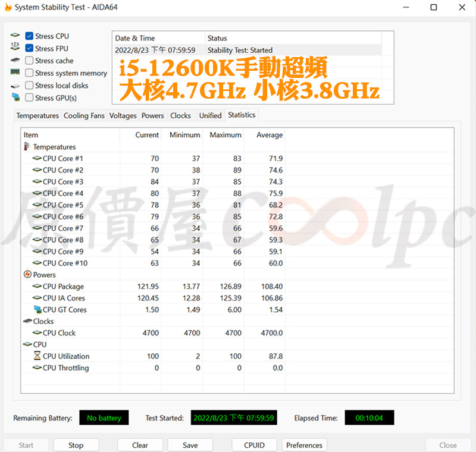Click the Status log column header
476x452 pixels.
(293, 38)
